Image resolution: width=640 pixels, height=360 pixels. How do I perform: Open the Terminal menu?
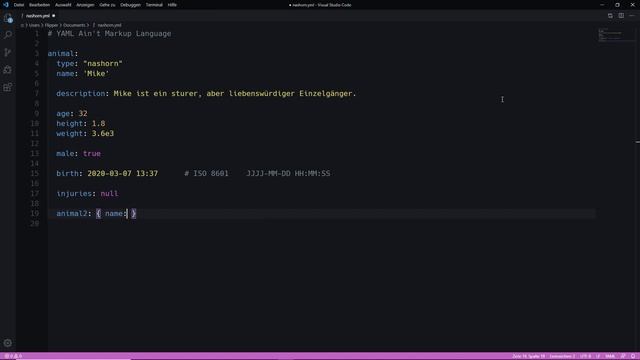154,5
